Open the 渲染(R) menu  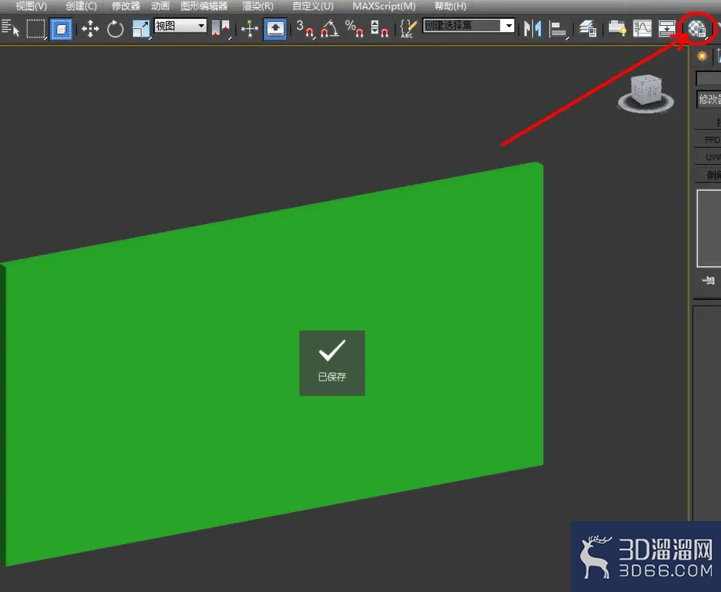258,6
